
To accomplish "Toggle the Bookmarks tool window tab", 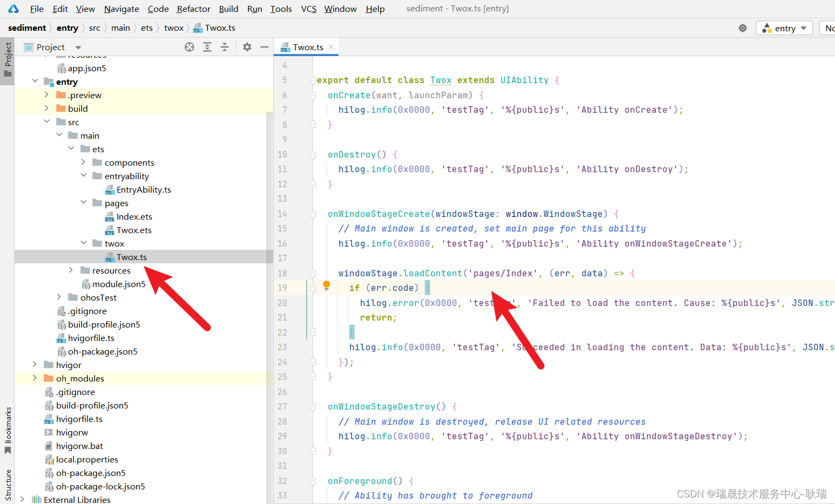I will click(8, 431).
